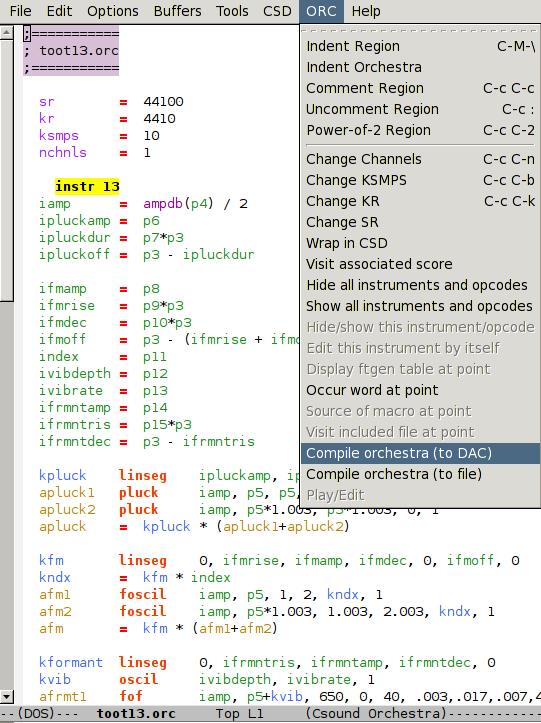Click the menu tear-off dashed line
541x723 pixels.
coord(420,30)
